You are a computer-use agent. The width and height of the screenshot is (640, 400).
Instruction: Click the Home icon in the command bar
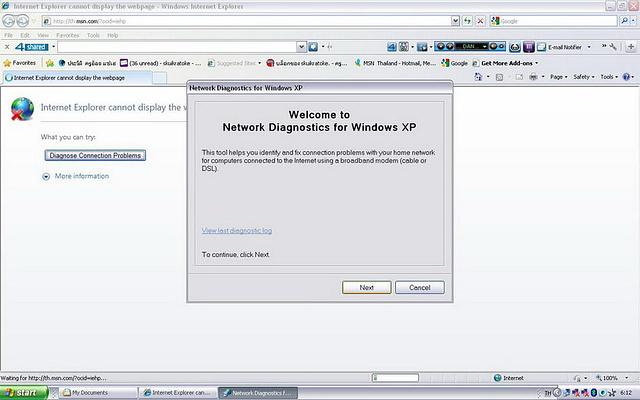tap(478, 77)
